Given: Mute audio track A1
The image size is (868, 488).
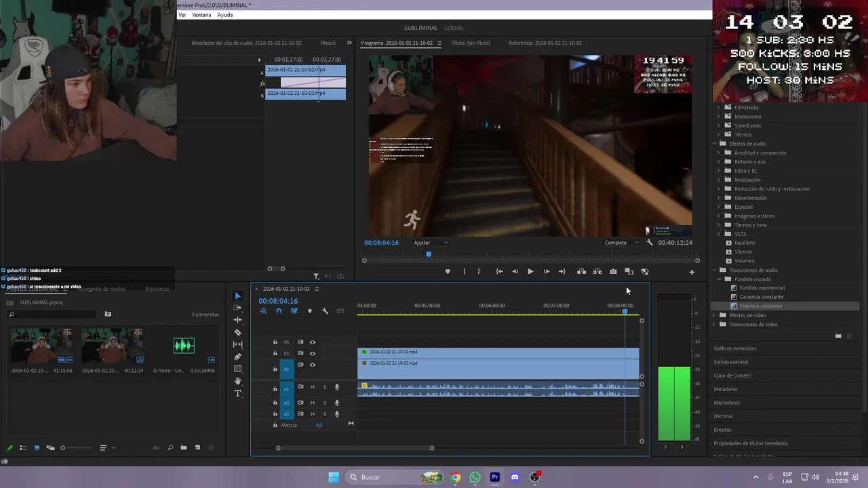Looking at the screenshot, I should (x=312, y=387).
